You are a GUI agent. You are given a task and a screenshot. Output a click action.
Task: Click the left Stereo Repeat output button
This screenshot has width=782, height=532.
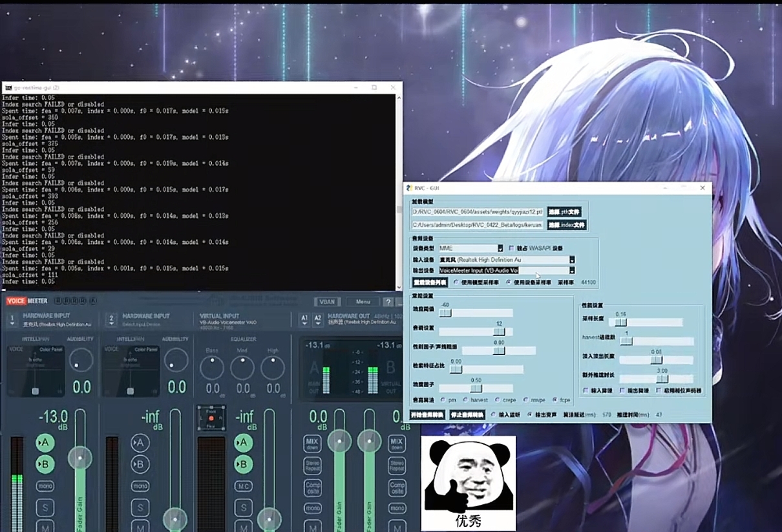[313, 465]
